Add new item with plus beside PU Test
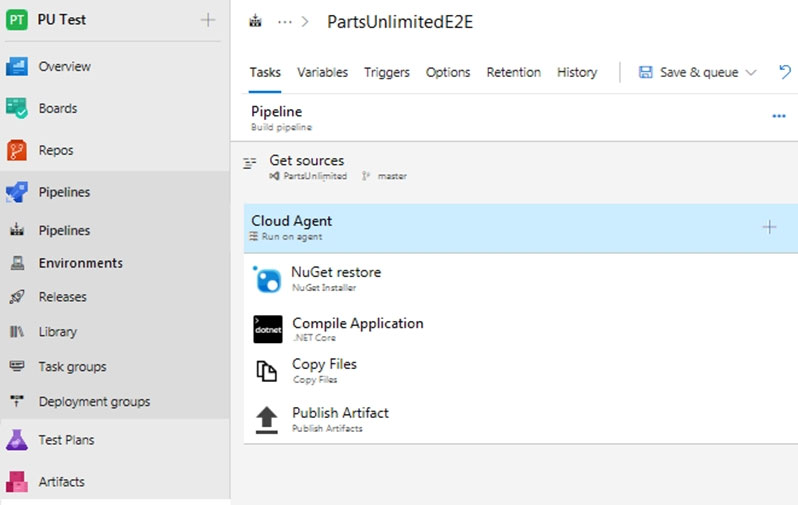Viewport: 798px width, 505px height. pos(208,20)
